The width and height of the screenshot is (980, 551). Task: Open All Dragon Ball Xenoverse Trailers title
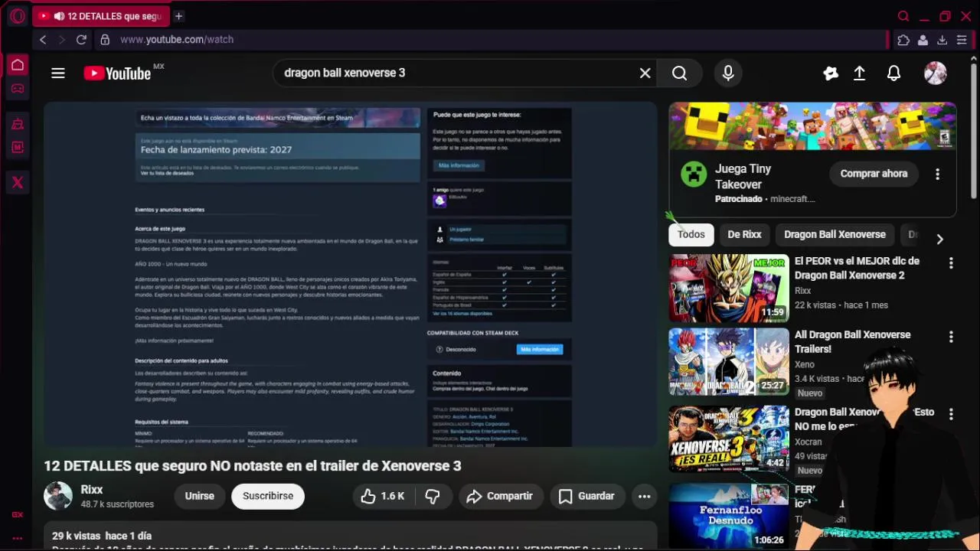(x=852, y=341)
